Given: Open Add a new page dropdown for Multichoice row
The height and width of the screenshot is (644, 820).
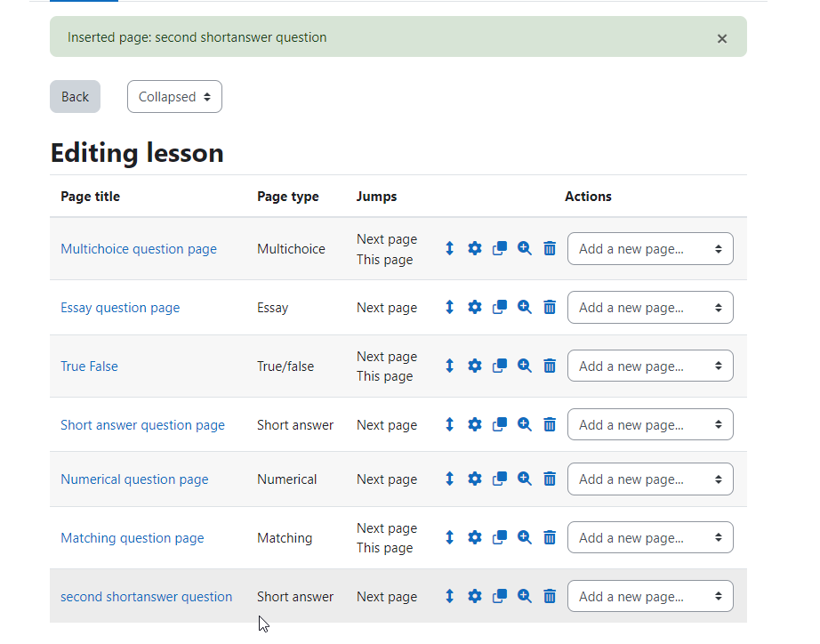Looking at the screenshot, I should click(650, 248).
